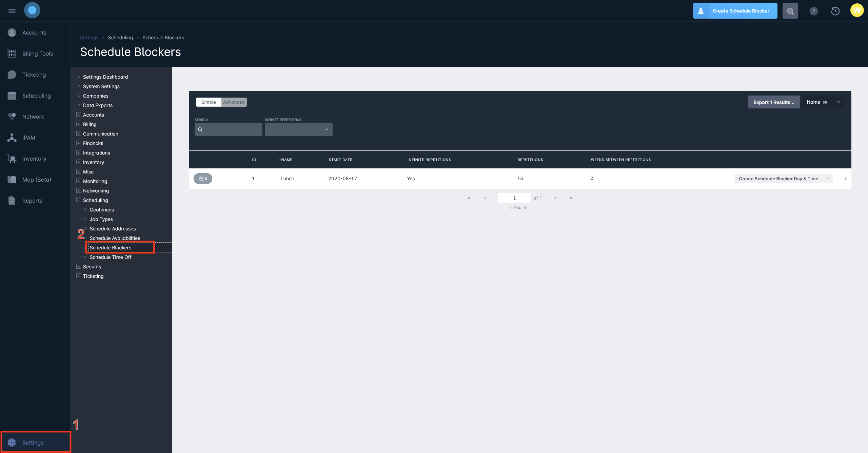Open Companies in settings tree
Image resolution: width=868 pixels, height=453 pixels.
click(96, 96)
